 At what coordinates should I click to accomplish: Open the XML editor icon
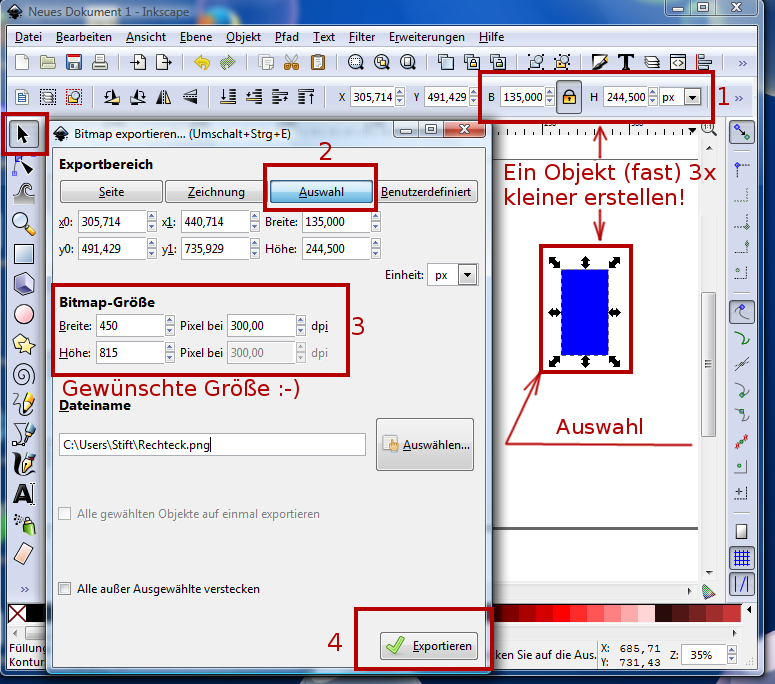click(678, 63)
